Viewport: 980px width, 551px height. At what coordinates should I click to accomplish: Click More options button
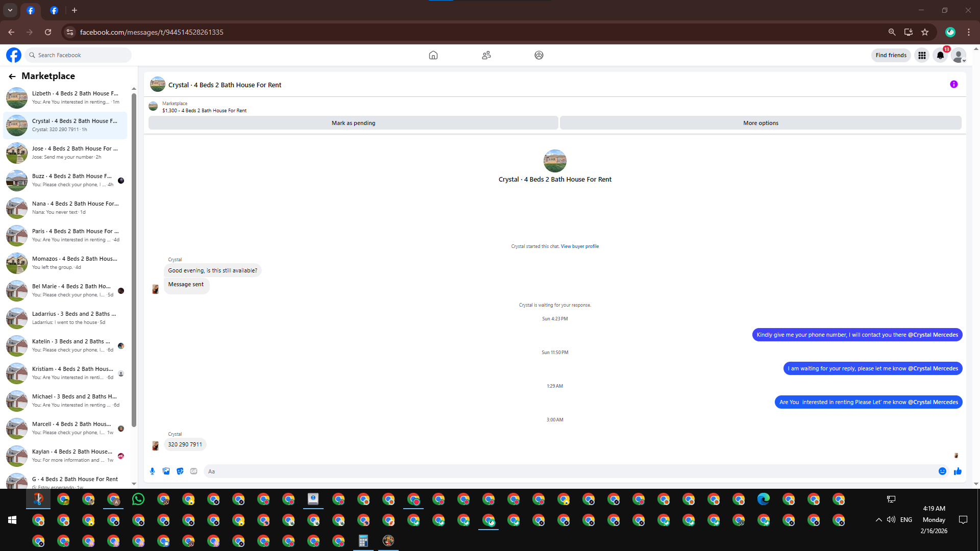click(761, 123)
